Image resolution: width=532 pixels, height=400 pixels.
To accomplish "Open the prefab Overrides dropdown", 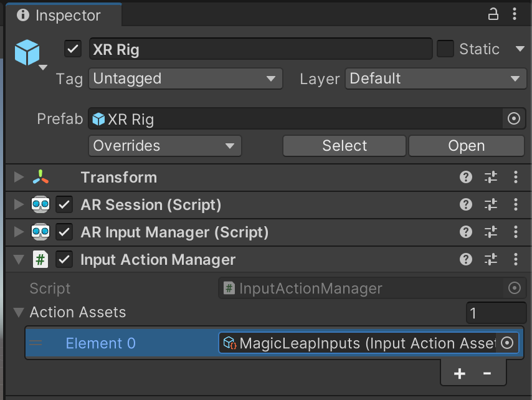I will tap(164, 146).
